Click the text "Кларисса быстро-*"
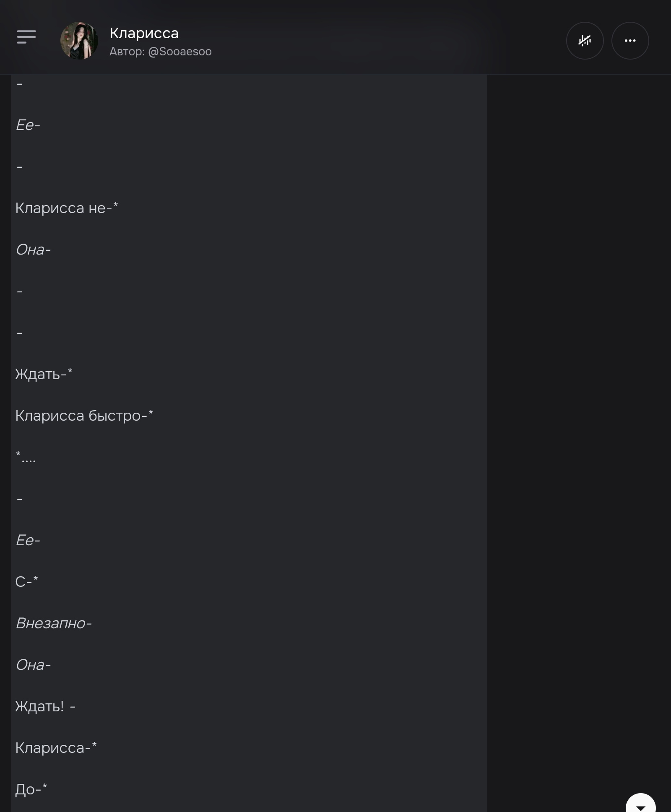Screen dimensions: 671x812 (84, 416)
